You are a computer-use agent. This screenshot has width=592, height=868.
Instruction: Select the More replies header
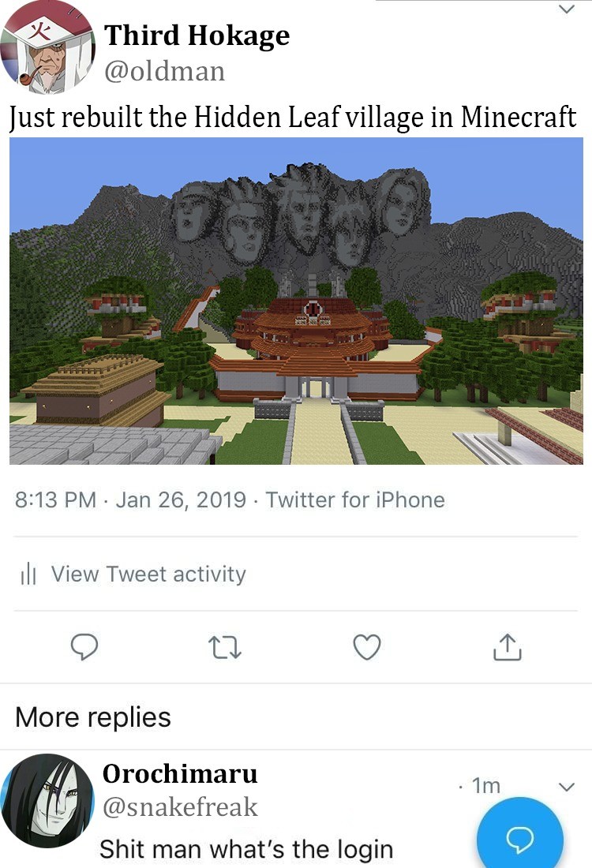tap(93, 717)
